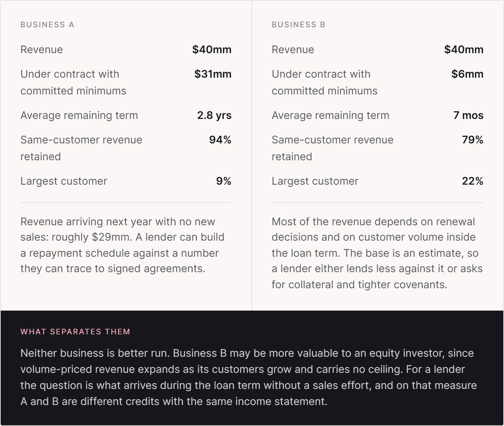Click the 94% revenue retained figure
This screenshot has height=426, width=504.
coord(220,140)
